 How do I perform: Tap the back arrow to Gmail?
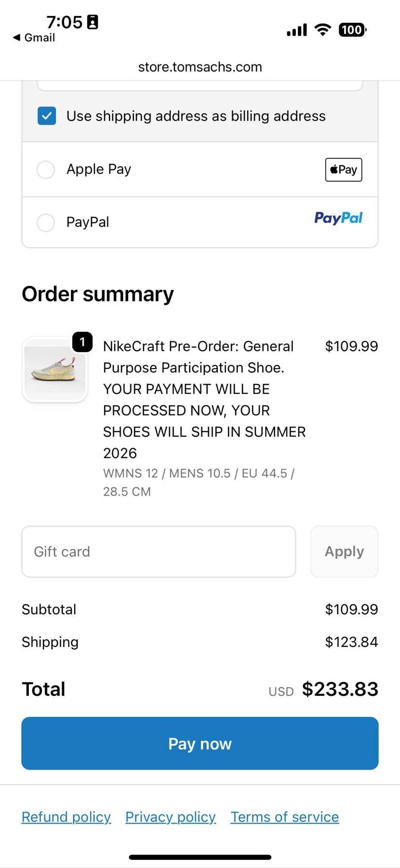tap(17, 38)
